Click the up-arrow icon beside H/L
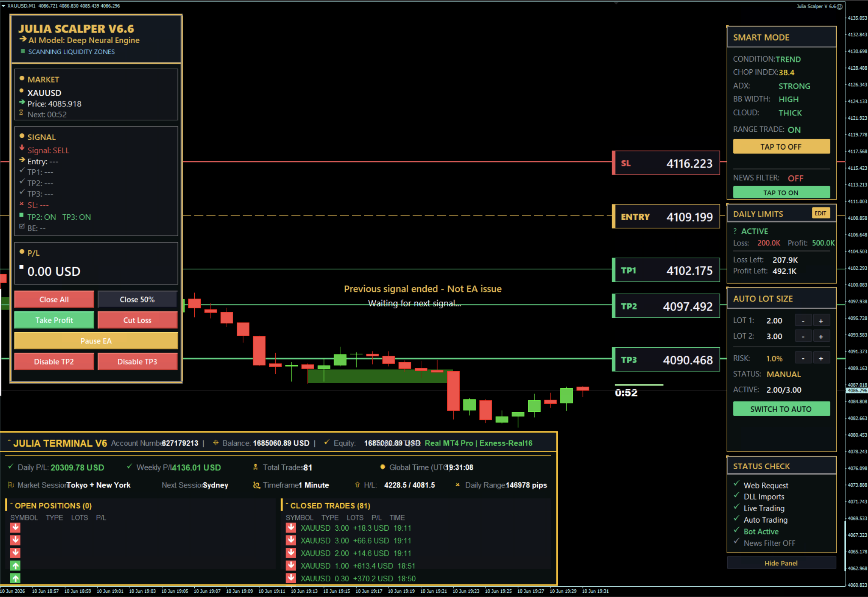The height and width of the screenshot is (597, 868). [x=357, y=485]
